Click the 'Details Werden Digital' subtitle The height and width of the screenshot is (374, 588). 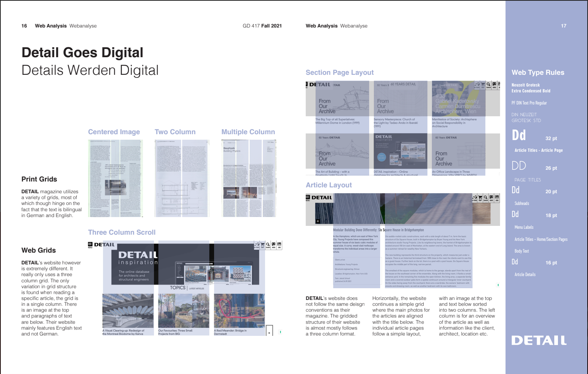click(90, 70)
